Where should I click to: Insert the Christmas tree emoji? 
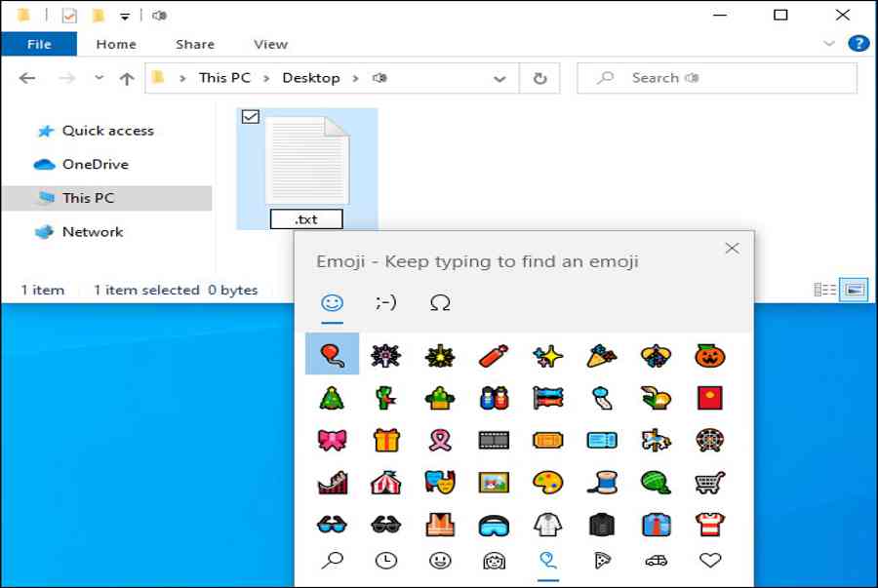[332, 399]
